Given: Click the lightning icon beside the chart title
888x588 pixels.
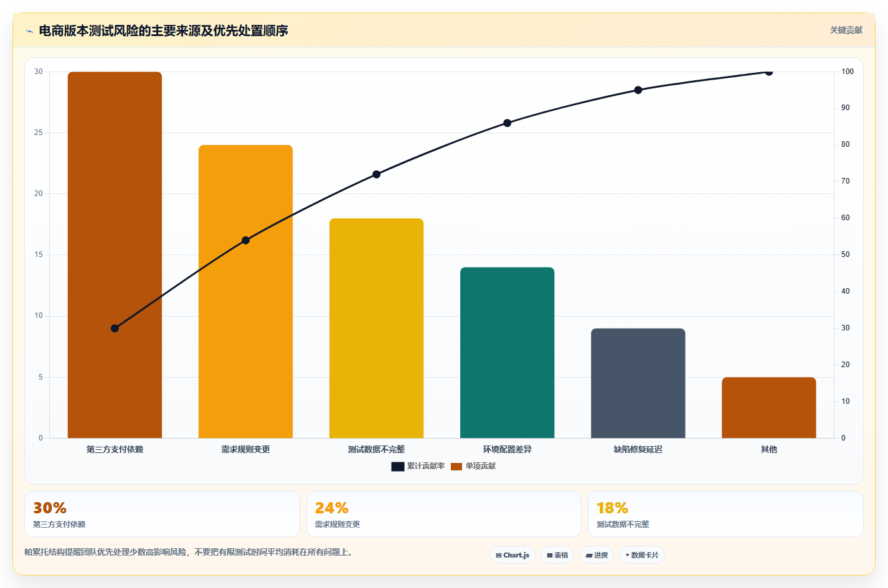Looking at the screenshot, I should tap(29, 31).
